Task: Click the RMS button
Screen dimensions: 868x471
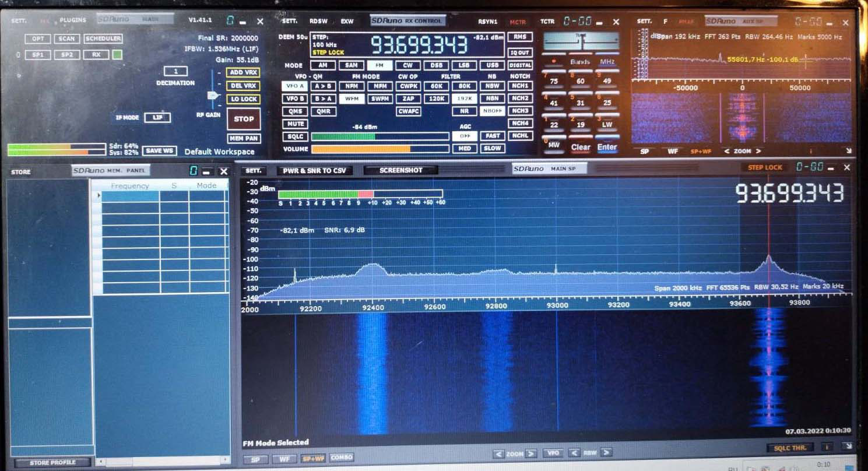Action: pos(520,37)
